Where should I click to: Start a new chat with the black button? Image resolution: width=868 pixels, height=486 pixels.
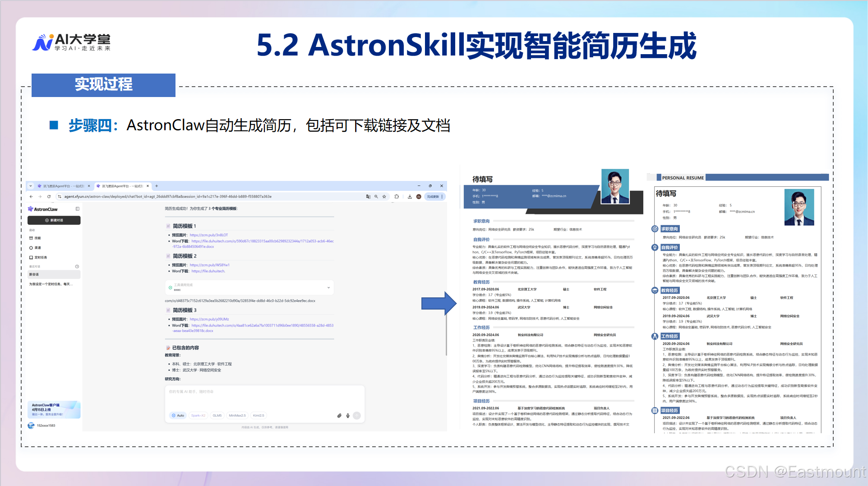(54, 220)
